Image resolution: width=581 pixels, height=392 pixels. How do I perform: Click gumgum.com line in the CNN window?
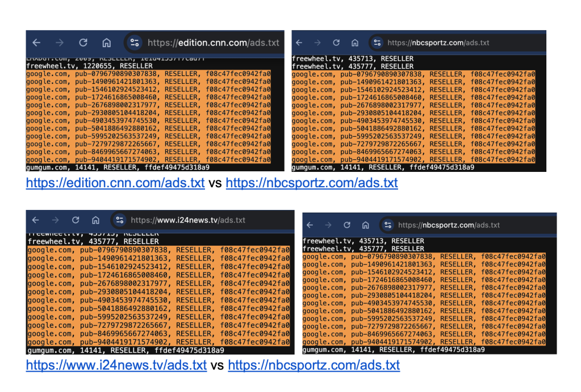(117, 167)
